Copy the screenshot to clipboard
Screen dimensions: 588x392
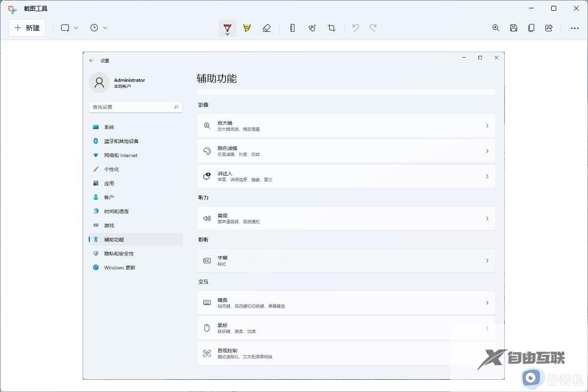tap(531, 28)
